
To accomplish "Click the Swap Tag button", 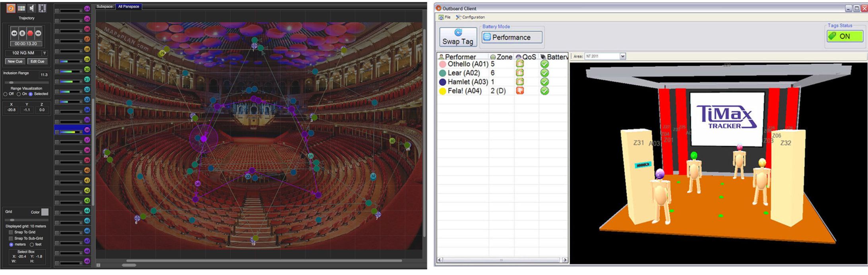I will pyautogui.click(x=458, y=37).
